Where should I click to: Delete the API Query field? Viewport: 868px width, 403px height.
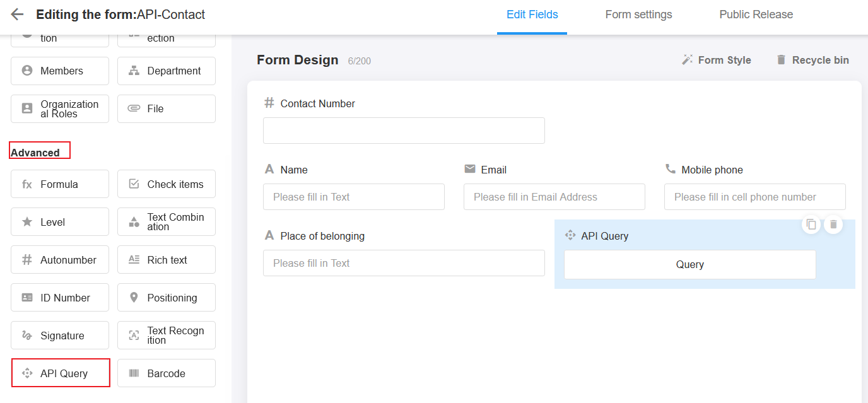[833, 225]
